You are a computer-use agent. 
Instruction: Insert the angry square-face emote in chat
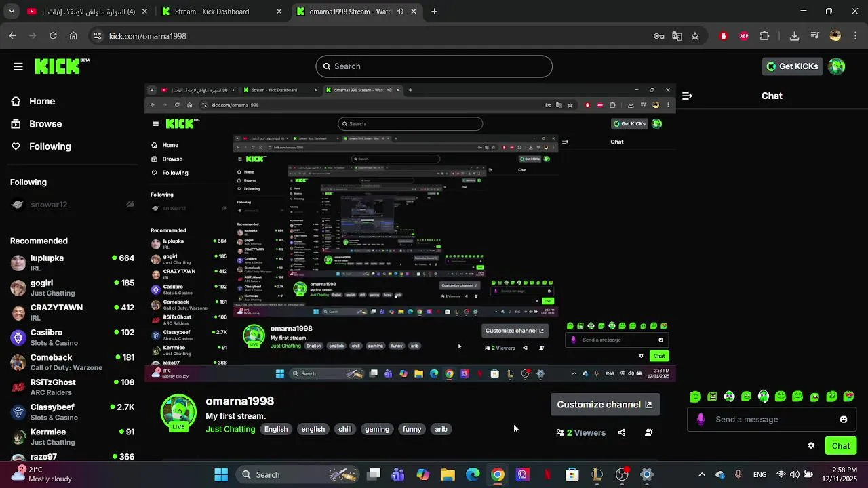tap(712, 396)
